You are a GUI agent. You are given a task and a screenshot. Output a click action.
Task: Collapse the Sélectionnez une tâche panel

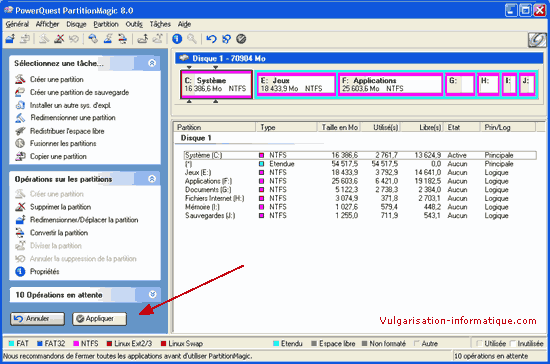pos(152,63)
